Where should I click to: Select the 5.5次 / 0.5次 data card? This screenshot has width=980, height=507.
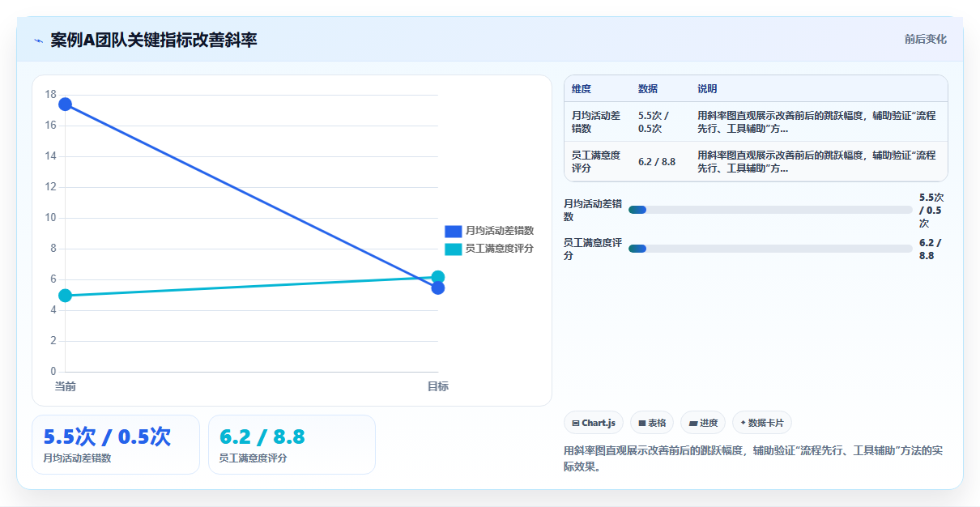point(116,445)
